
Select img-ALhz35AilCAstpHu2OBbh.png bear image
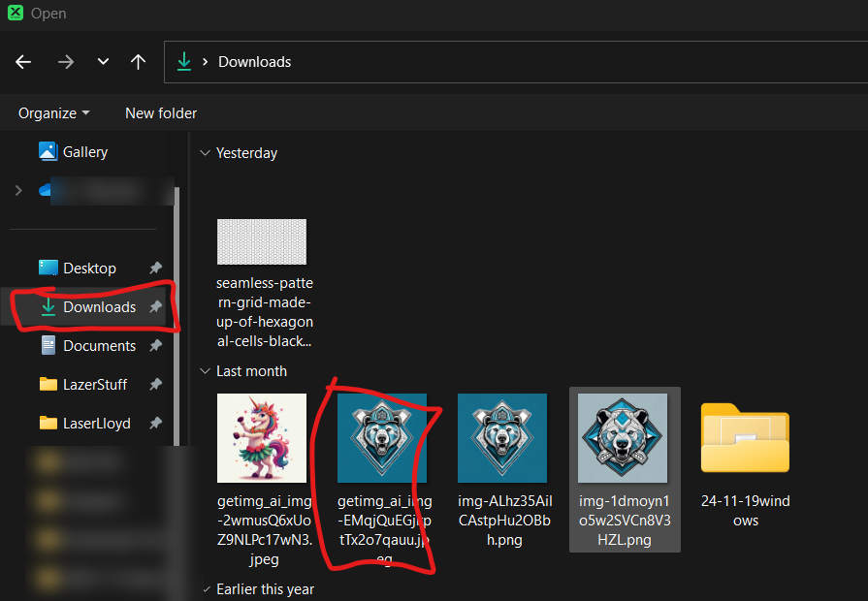point(503,469)
